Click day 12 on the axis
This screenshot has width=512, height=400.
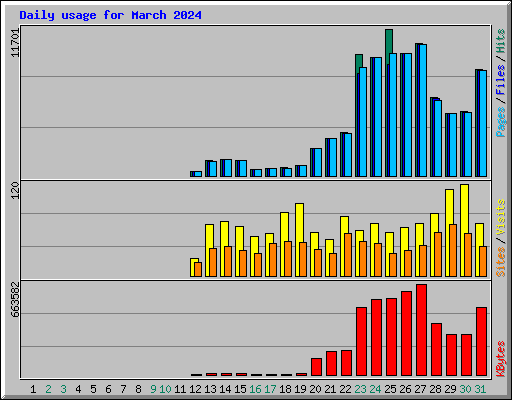click(x=195, y=389)
